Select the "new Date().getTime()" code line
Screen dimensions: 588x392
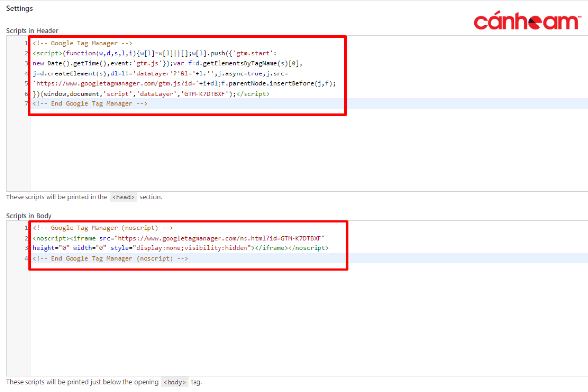pyautogui.click(x=169, y=63)
